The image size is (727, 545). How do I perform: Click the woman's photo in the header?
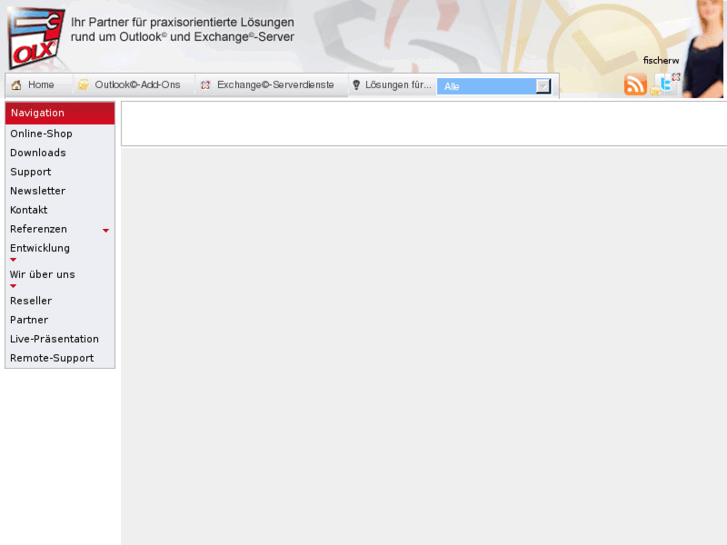[x=704, y=49]
